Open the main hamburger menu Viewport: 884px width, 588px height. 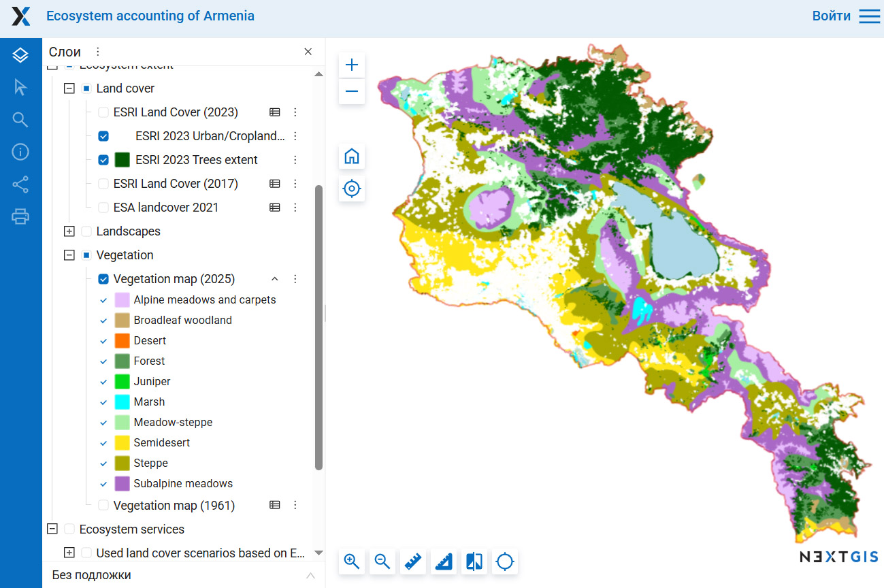point(869,16)
